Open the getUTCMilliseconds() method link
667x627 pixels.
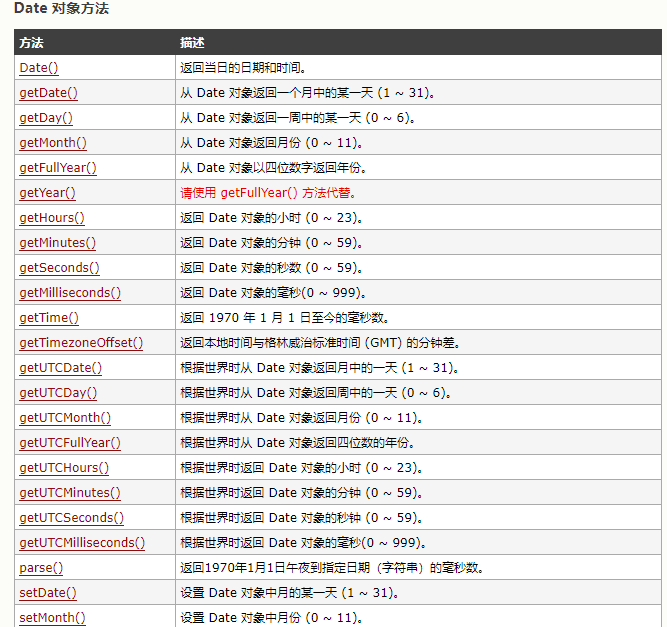pyautogui.click(x=82, y=543)
